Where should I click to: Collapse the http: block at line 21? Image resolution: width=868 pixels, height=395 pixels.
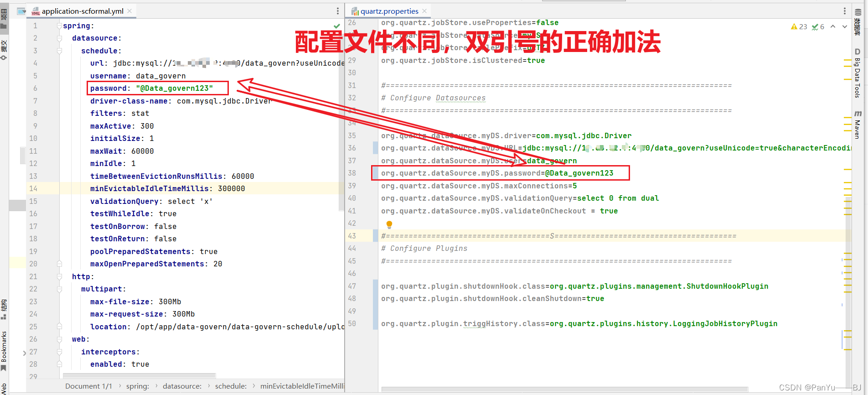point(59,276)
